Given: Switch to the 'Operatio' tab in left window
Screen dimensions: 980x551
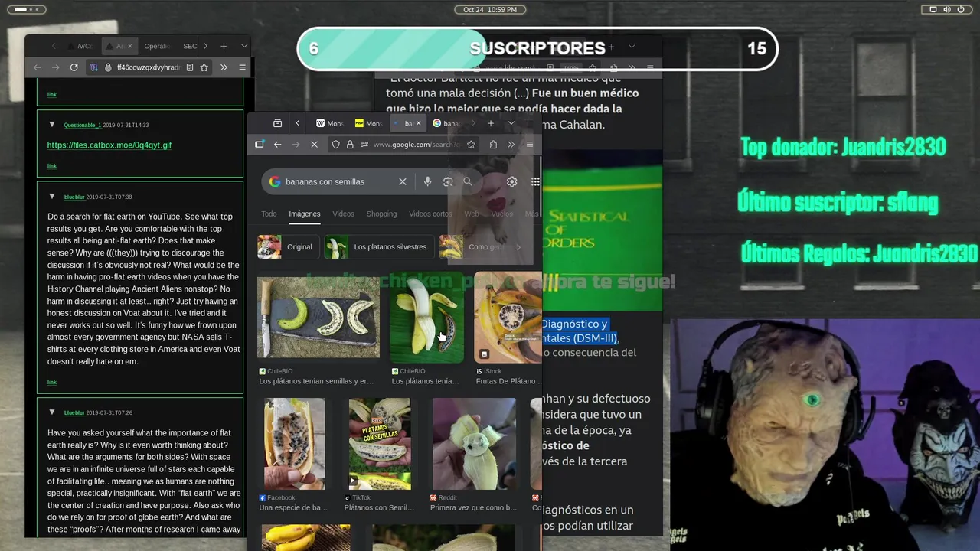Looking at the screenshot, I should point(157,46).
